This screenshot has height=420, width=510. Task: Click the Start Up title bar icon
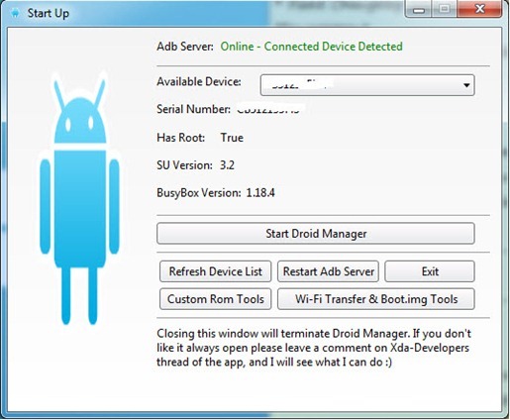pos(15,14)
